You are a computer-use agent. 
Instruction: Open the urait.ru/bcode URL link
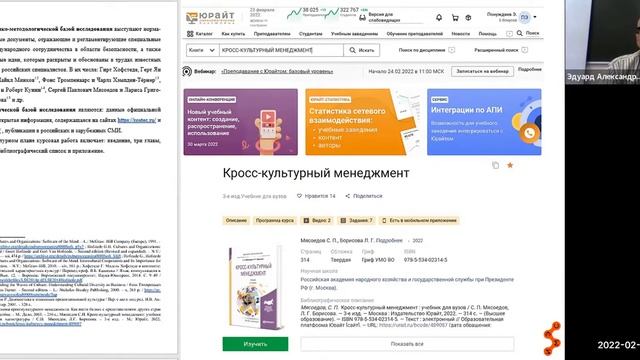413,325
